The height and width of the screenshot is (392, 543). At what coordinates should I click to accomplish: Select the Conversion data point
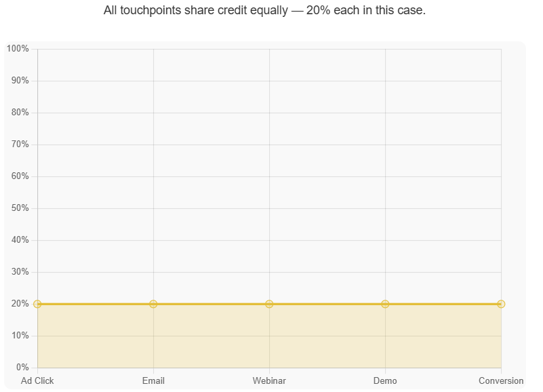point(501,304)
